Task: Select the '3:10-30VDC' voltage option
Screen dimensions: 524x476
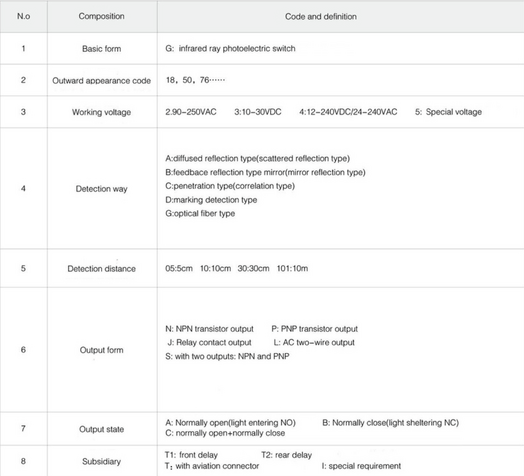Action: click(258, 112)
